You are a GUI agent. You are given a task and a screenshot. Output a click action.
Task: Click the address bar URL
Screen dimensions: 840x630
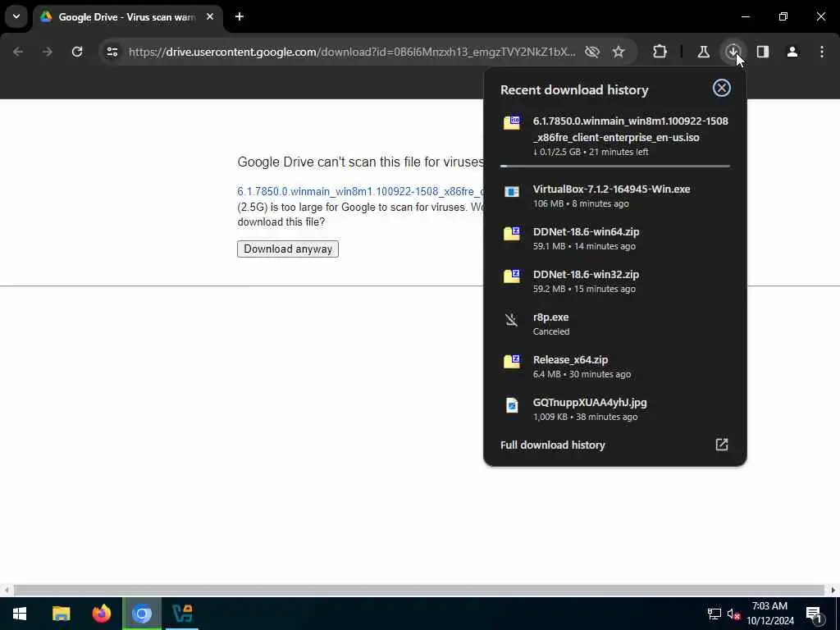click(352, 52)
